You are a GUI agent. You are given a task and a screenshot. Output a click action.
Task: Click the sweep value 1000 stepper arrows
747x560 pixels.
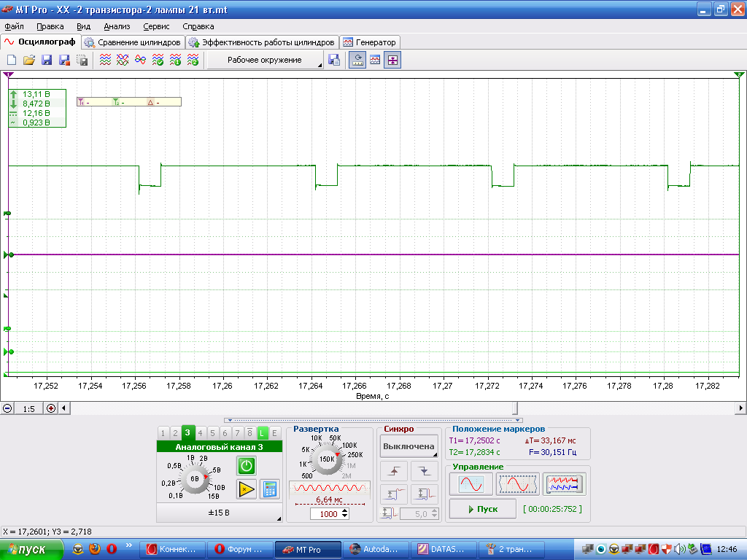pyautogui.click(x=345, y=514)
